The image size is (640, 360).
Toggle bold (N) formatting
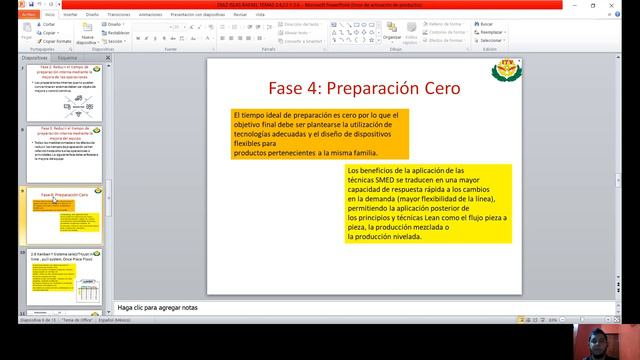click(138, 38)
